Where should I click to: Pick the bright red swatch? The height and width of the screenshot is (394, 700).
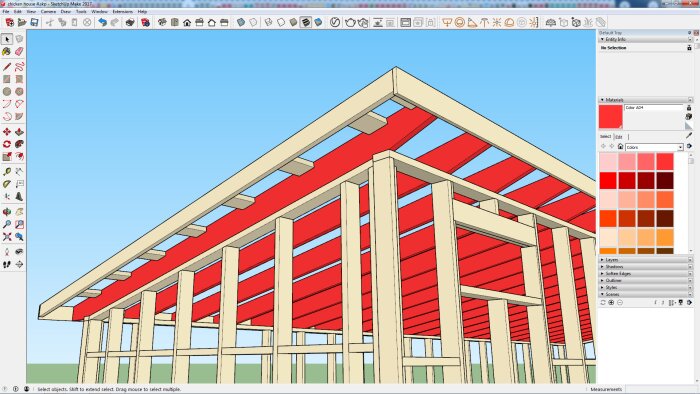(x=608, y=181)
